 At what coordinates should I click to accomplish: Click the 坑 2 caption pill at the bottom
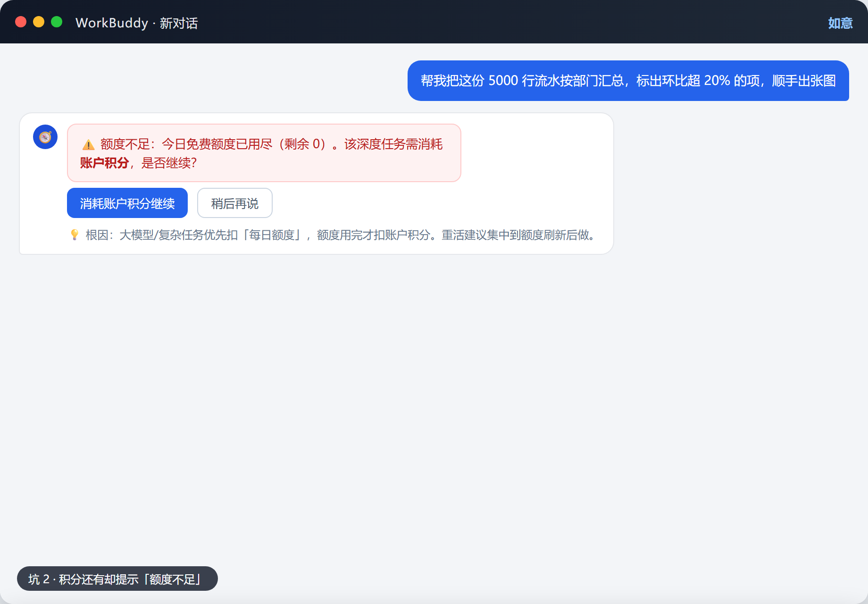coord(117,579)
